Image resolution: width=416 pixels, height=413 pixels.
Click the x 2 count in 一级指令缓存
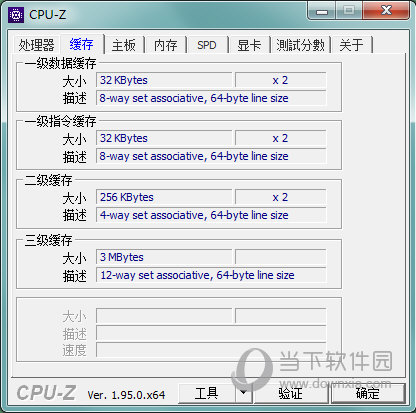[x=280, y=138]
